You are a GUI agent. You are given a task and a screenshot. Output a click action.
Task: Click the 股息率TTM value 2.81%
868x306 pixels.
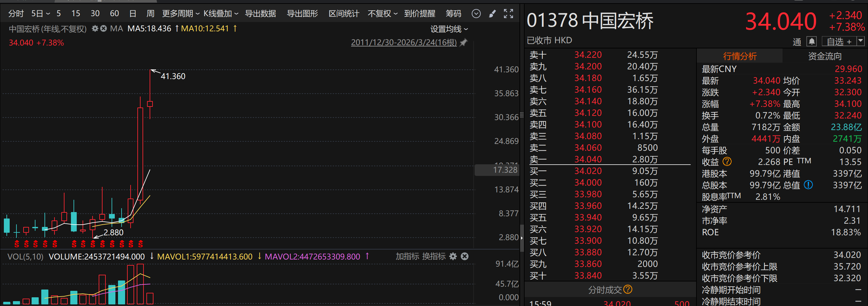click(768, 197)
